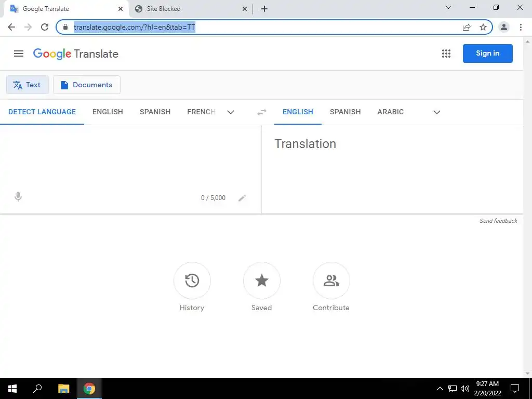Image resolution: width=532 pixels, height=399 pixels.
Task: Show hidden system tray icons
Action: [440, 389]
